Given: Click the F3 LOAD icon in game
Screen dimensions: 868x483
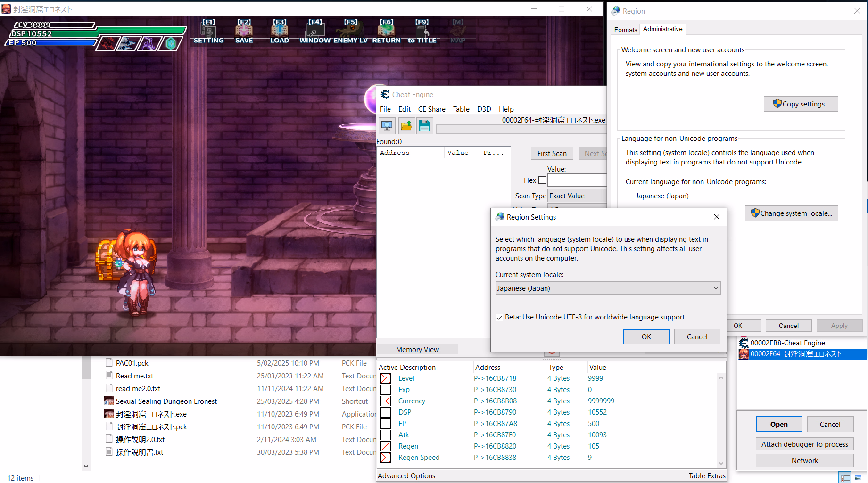Looking at the screenshot, I should click(x=280, y=31).
